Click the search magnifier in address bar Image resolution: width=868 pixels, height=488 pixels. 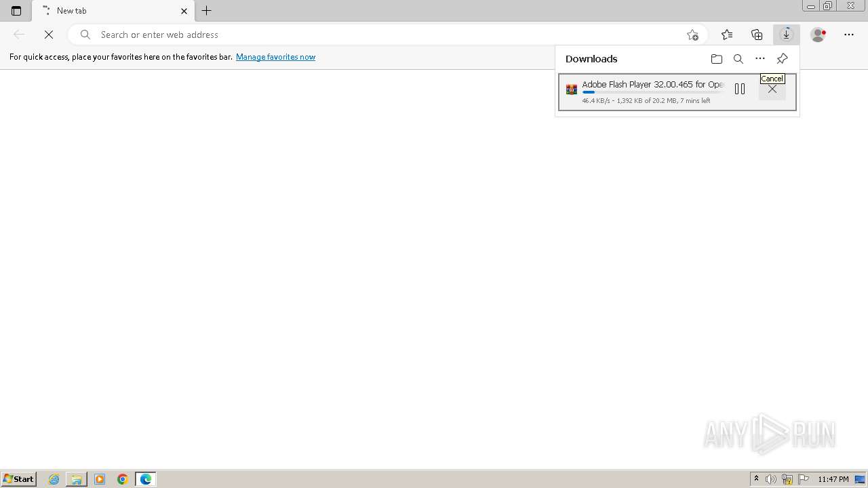tap(85, 35)
